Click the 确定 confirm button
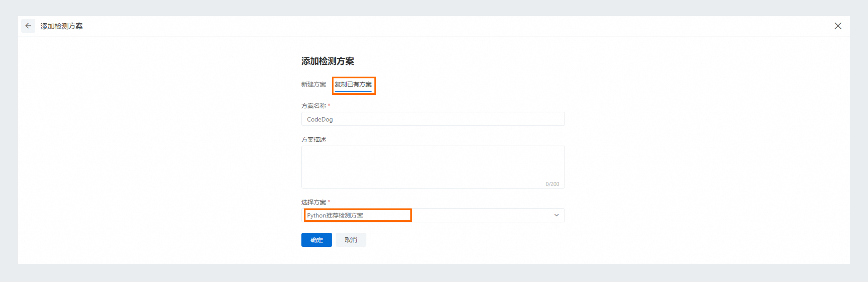The height and width of the screenshot is (282, 868). [317, 239]
